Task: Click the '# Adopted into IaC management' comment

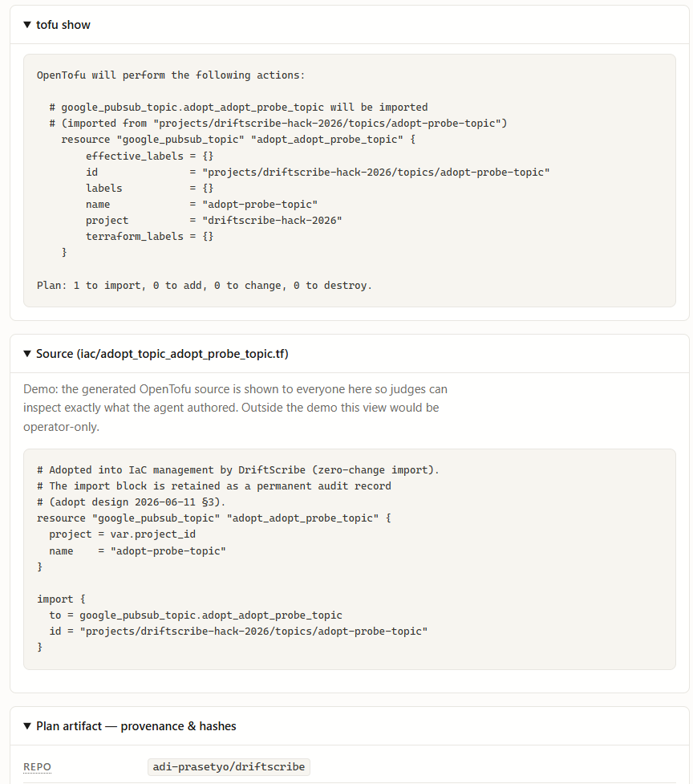Action: (x=238, y=470)
